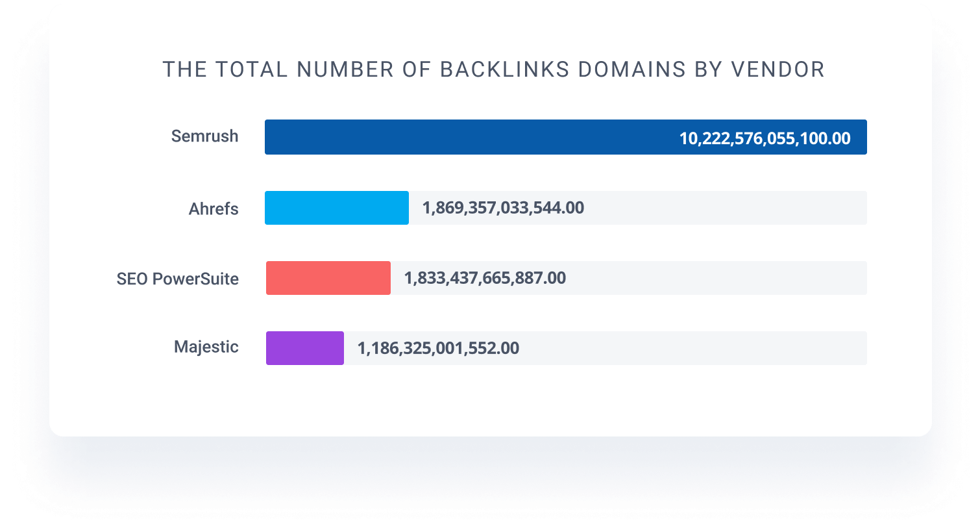This screenshot has height=530, width=980.
Task: Click the word DOMAINS in the title
Action: [631, 69]
